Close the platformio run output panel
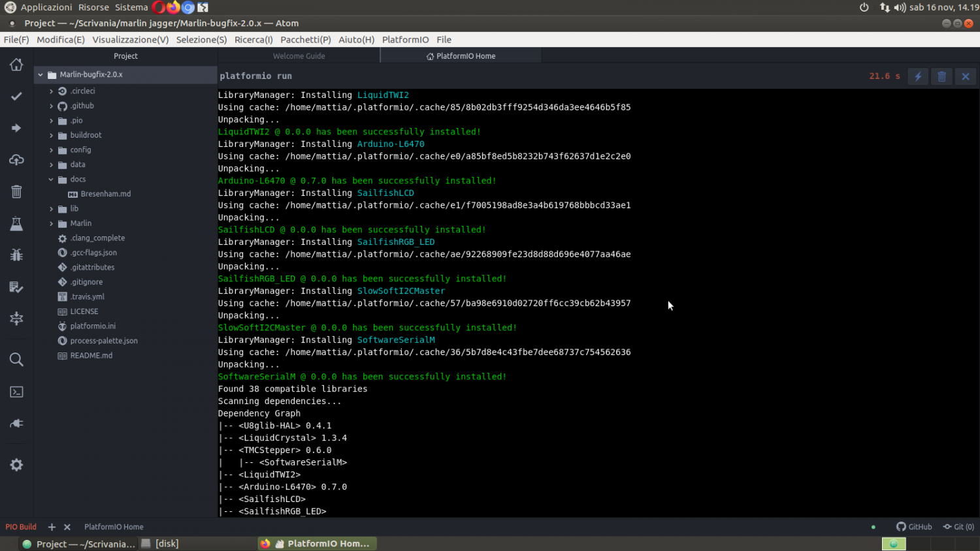The image size is (980, 551). (x=965, y=76)
